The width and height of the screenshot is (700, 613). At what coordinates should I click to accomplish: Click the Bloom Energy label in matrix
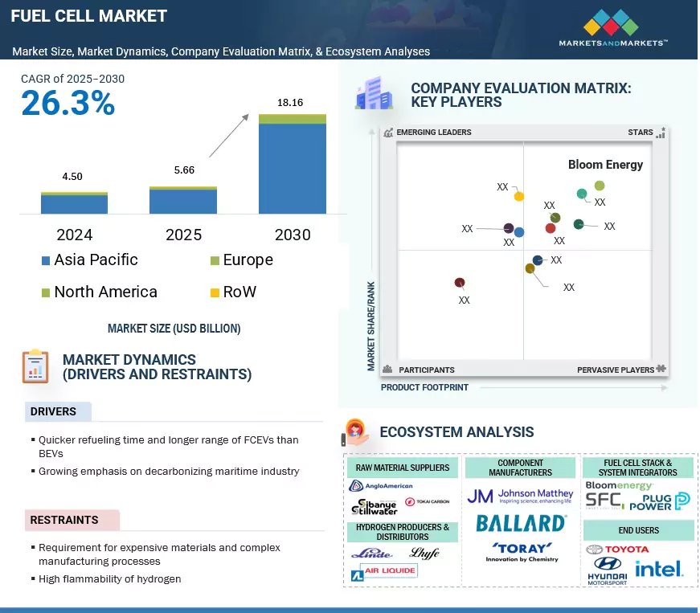[x=605, y=165]
